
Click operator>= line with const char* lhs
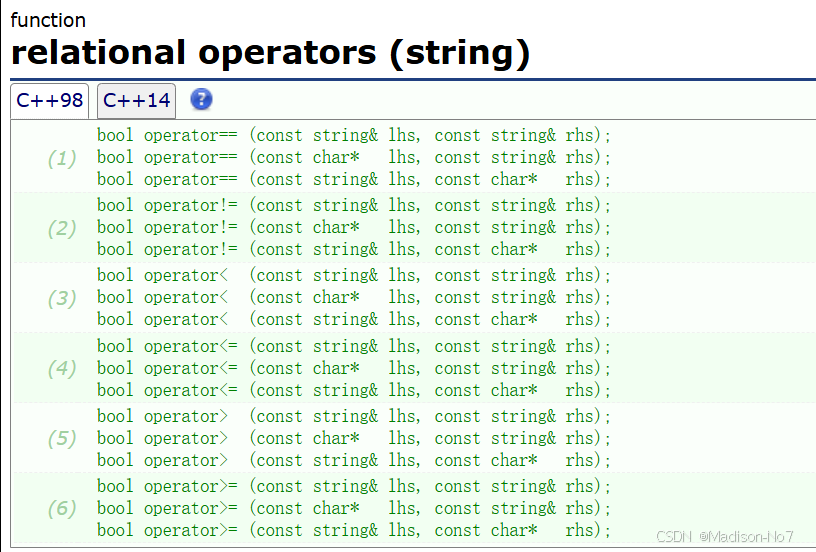click(354, 508)
